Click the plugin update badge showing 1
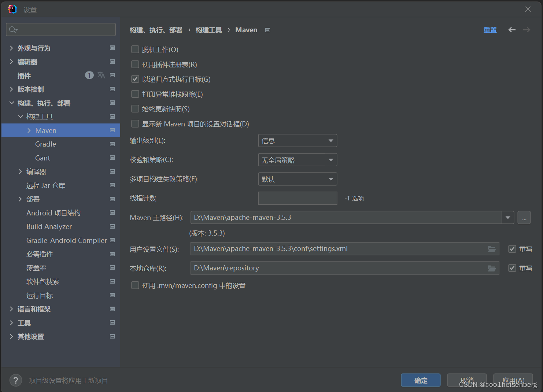543x392 pixels. pyautogui.click(x=89, y=75)
